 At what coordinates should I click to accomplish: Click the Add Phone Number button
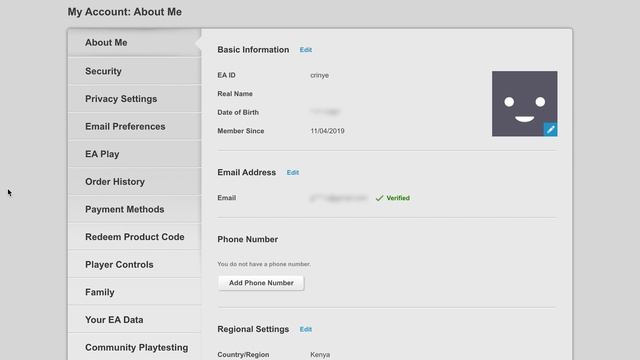point(261,283)
